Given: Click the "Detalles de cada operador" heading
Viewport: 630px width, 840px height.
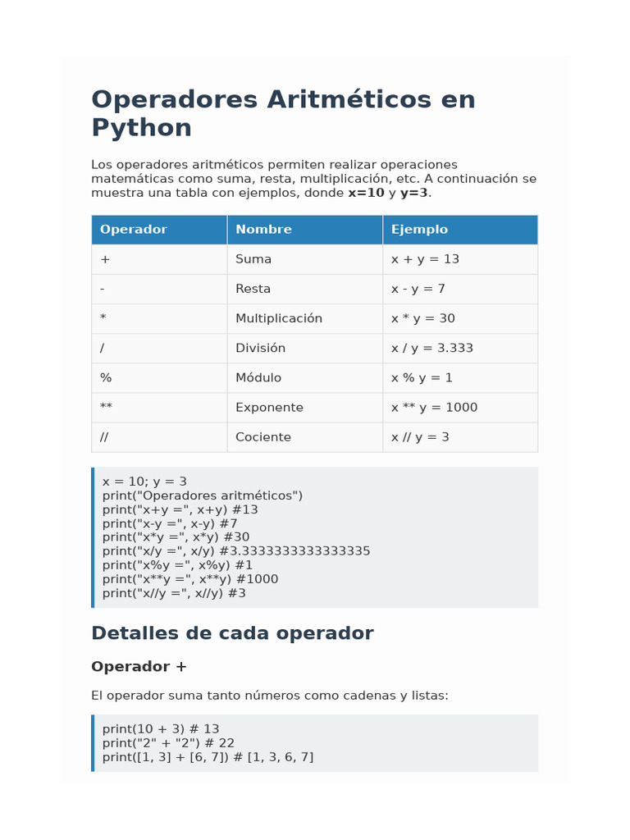Looking at the screenshot, I should tap(232, 633).
